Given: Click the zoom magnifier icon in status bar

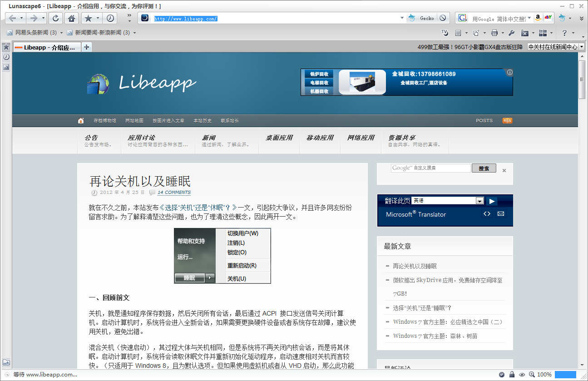Looking at the screenshot, I should (532, 375).
